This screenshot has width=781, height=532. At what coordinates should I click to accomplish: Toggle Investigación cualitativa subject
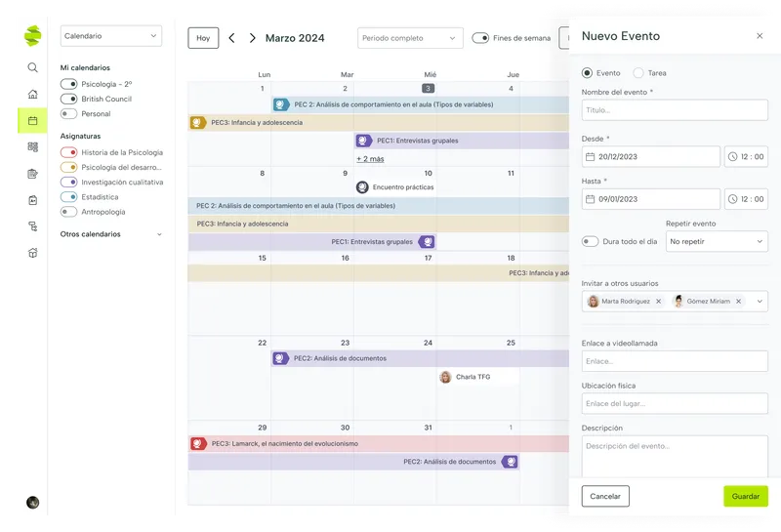68,183
